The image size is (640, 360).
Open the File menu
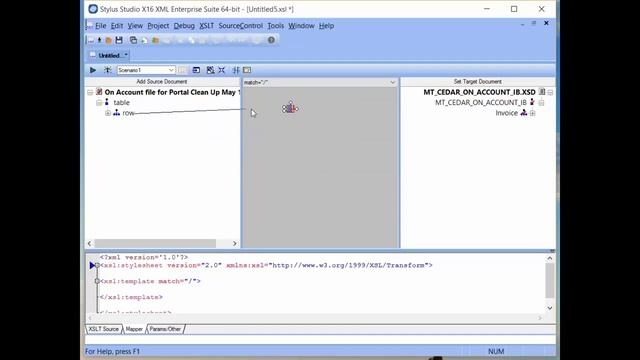pyautogui.click(x=101, y=26)
